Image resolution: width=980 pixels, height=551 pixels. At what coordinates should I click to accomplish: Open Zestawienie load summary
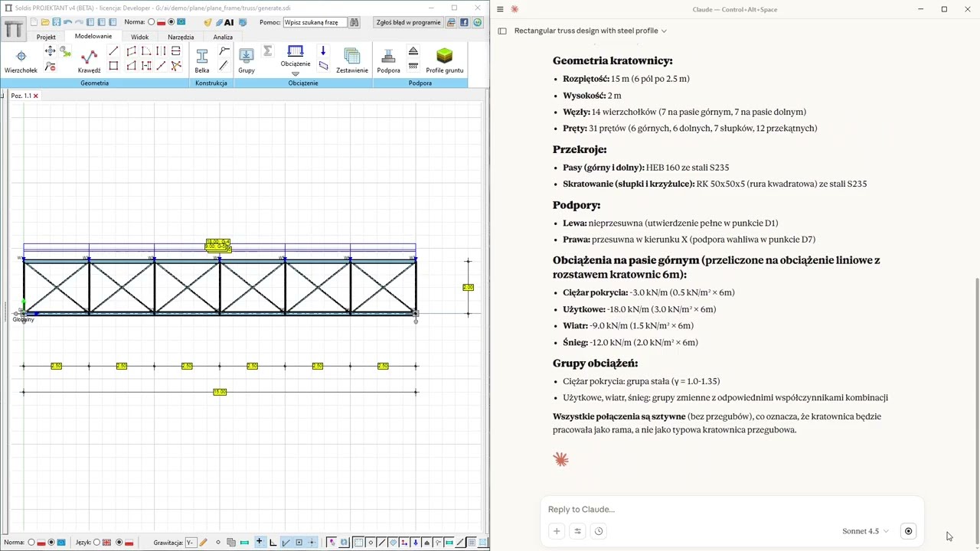pos(351,60)
